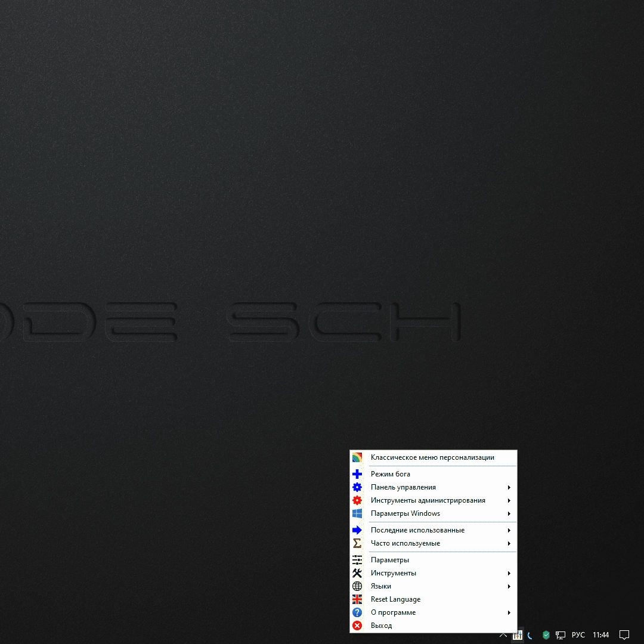Open the colorful Classic personalization menu icon
644x644 pixels.
pyautogui.click(x=357, y=457)
